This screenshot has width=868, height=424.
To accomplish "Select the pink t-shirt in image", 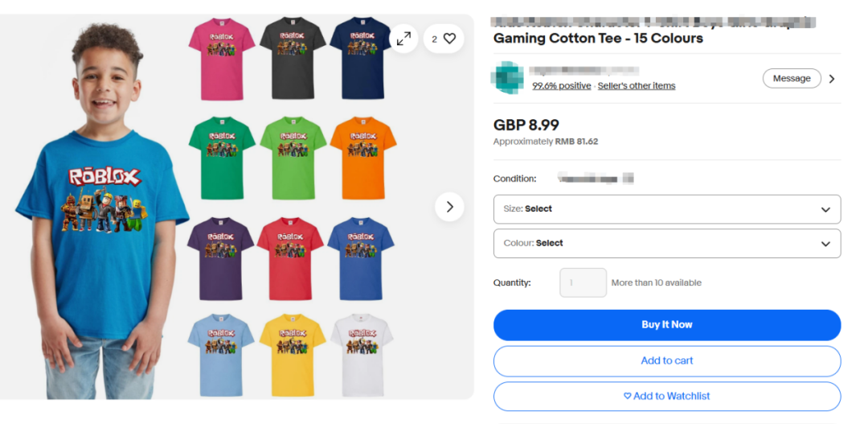I will click(x=222, y=60).
